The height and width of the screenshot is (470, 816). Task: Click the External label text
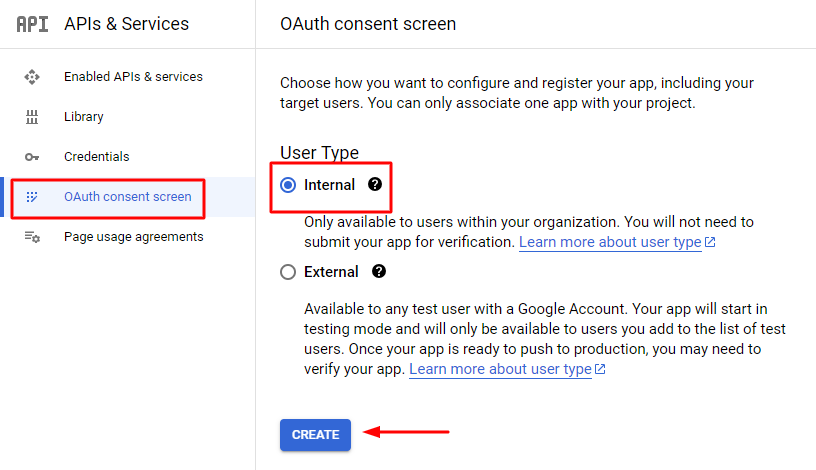click(x=331, y=272)
